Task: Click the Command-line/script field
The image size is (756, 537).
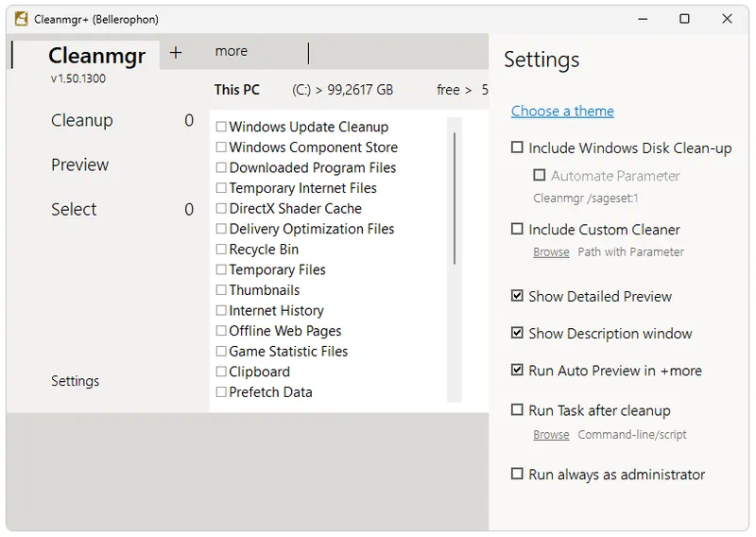Action: 632,435
